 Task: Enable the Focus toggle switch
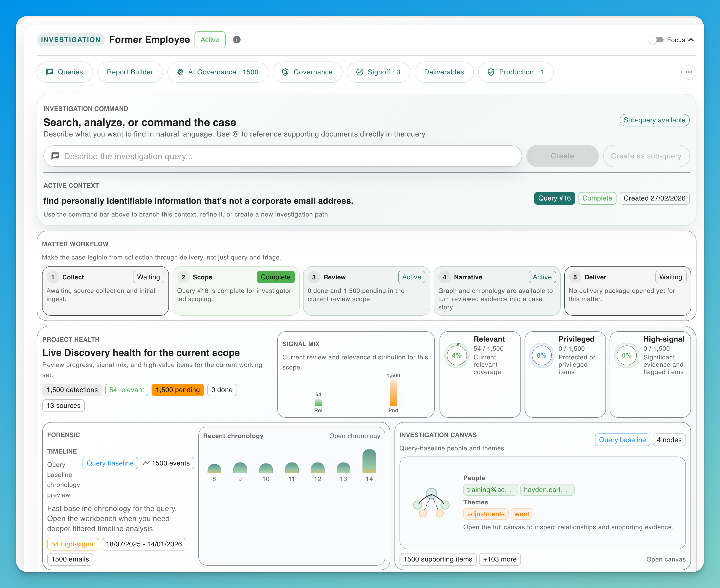click(656, 40)
